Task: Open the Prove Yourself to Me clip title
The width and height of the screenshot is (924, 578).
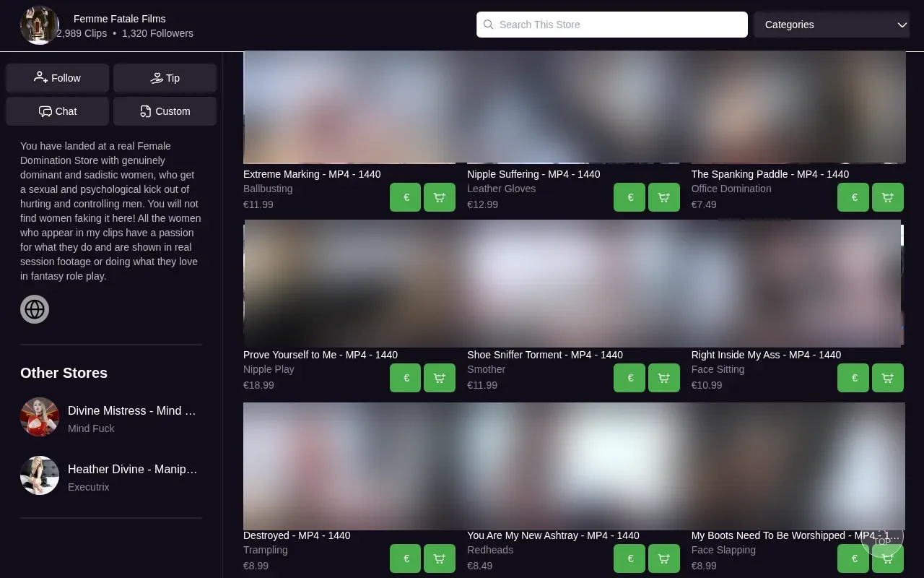Action: 321,355
